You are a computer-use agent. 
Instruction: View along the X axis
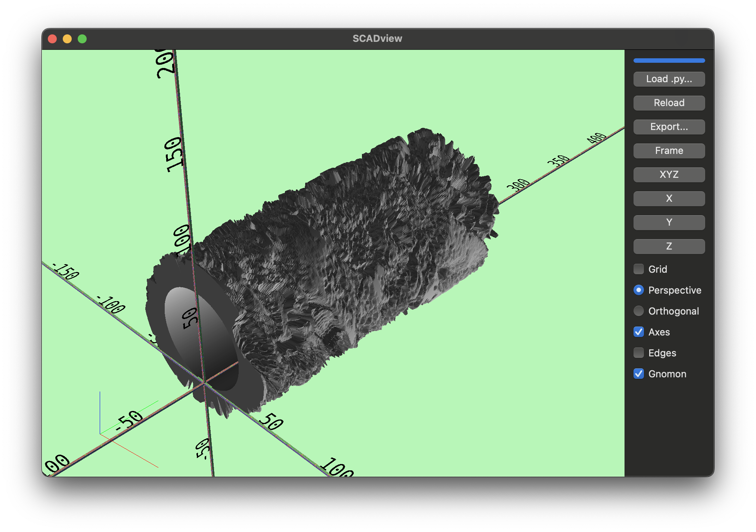pyautogui.click(x=669, y=199)
